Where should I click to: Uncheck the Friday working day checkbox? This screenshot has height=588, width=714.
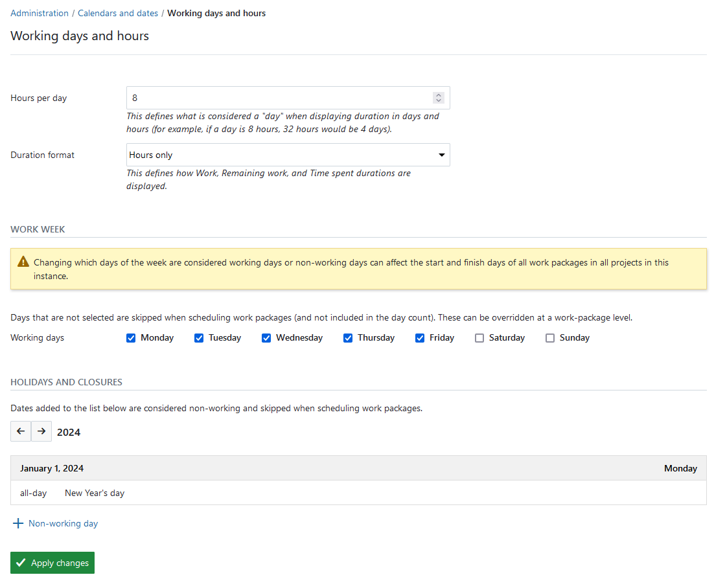tap(420, 337)
